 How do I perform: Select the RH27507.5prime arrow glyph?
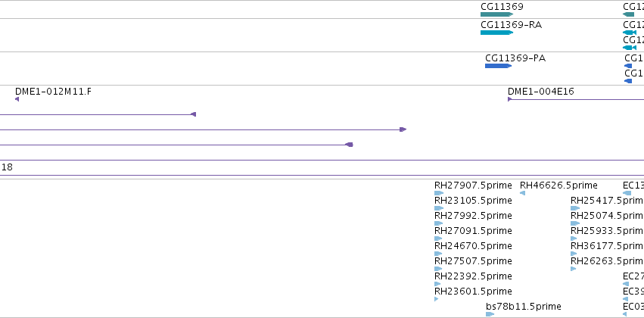coord(438,269)
